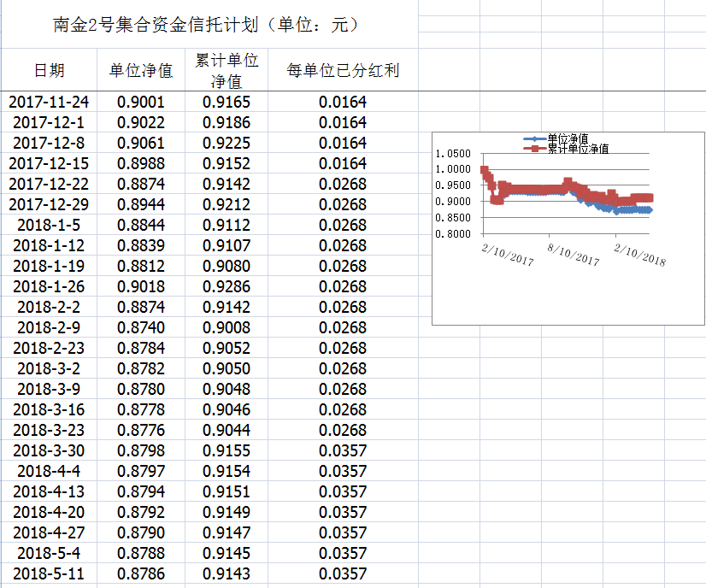The width and height of the screenshot is (706, 588).
Task: Click the 8/10/2017 x-axis label
Action: 574,254
